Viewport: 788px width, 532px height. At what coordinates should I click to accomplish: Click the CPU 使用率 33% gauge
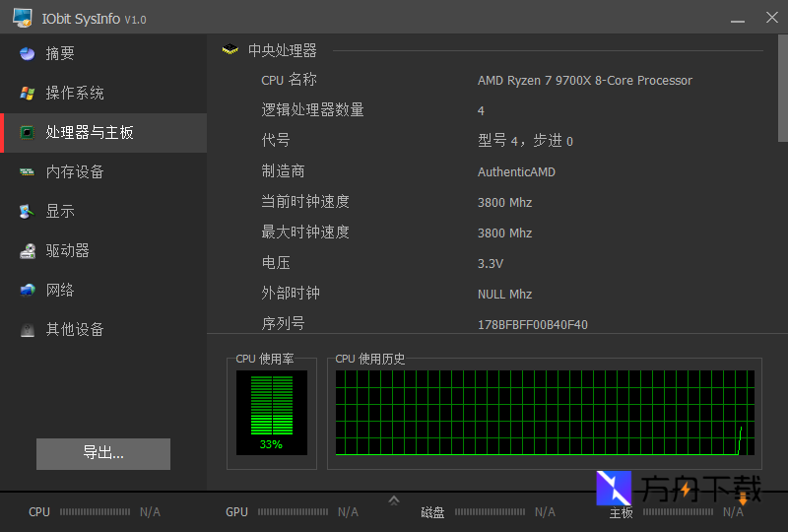click(272, 413)
